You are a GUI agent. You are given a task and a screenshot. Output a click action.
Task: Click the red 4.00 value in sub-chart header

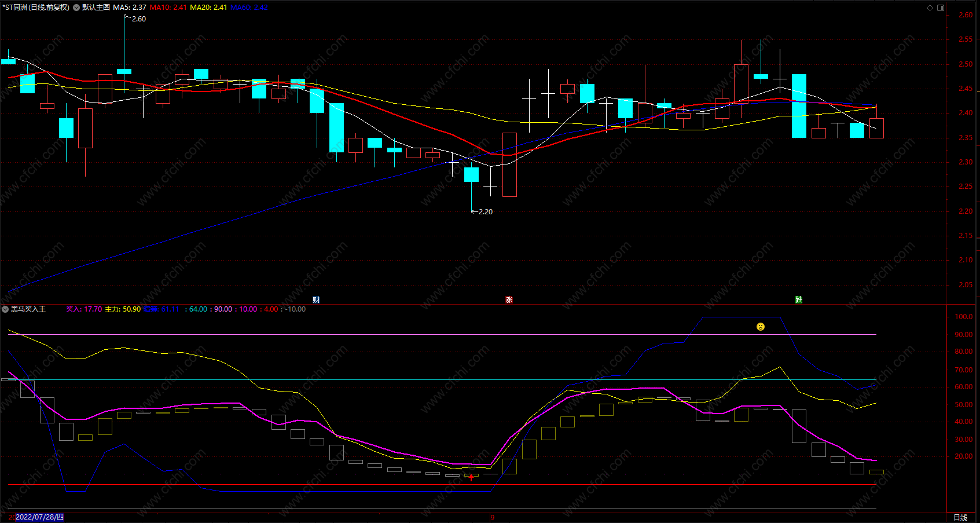(271, 309)
